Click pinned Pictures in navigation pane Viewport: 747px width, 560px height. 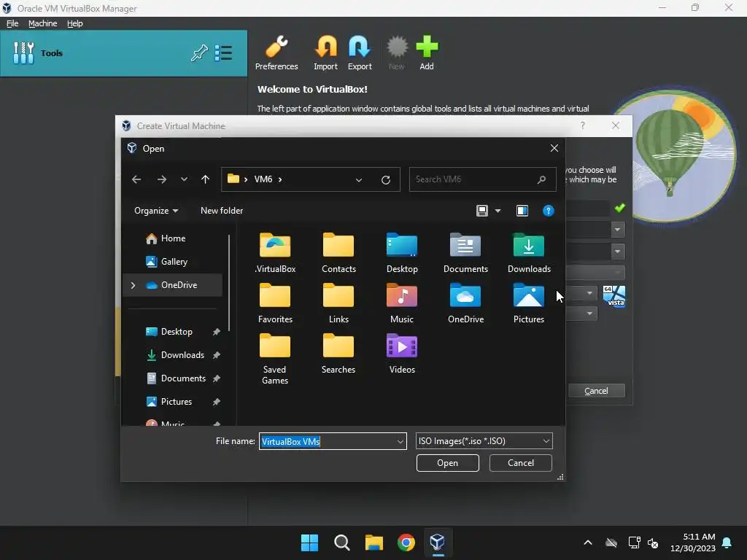(x=177, y=402)
